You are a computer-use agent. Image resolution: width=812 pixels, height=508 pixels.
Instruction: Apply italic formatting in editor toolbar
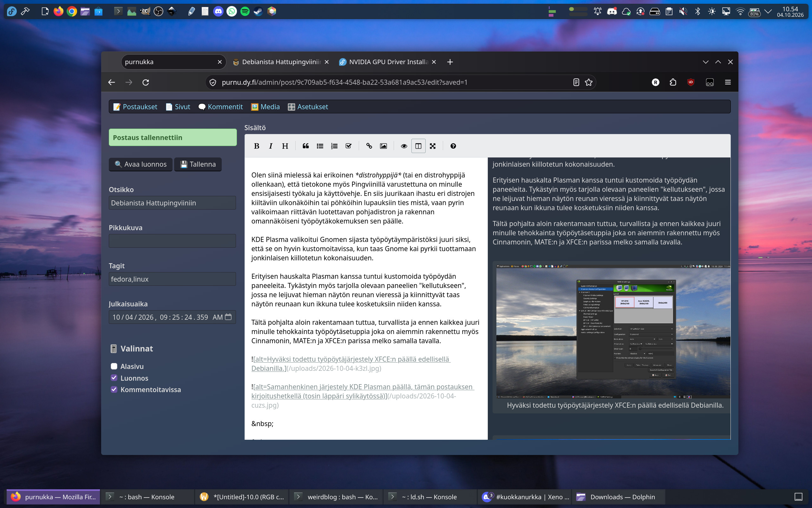coord(271,146)
